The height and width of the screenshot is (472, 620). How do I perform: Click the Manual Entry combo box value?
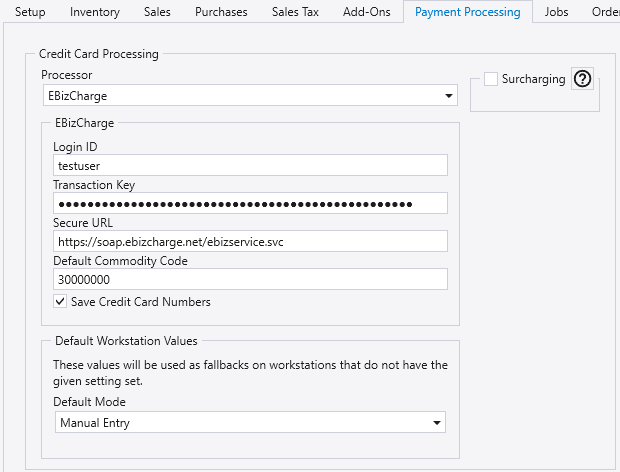[95, 423]
